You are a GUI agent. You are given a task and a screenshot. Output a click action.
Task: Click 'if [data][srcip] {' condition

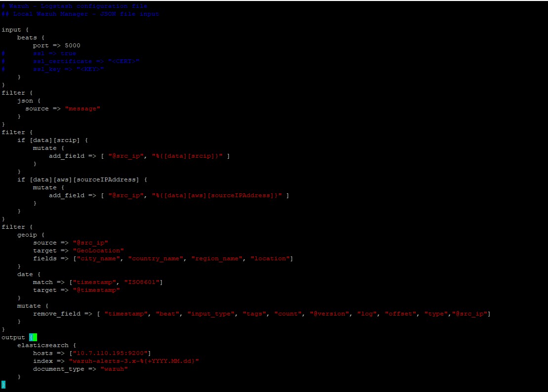pyautogui.click(x=53, y=140)
